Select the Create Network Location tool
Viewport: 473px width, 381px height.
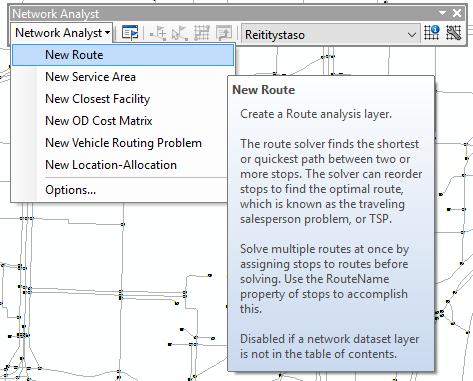click(x=158, y=33)
